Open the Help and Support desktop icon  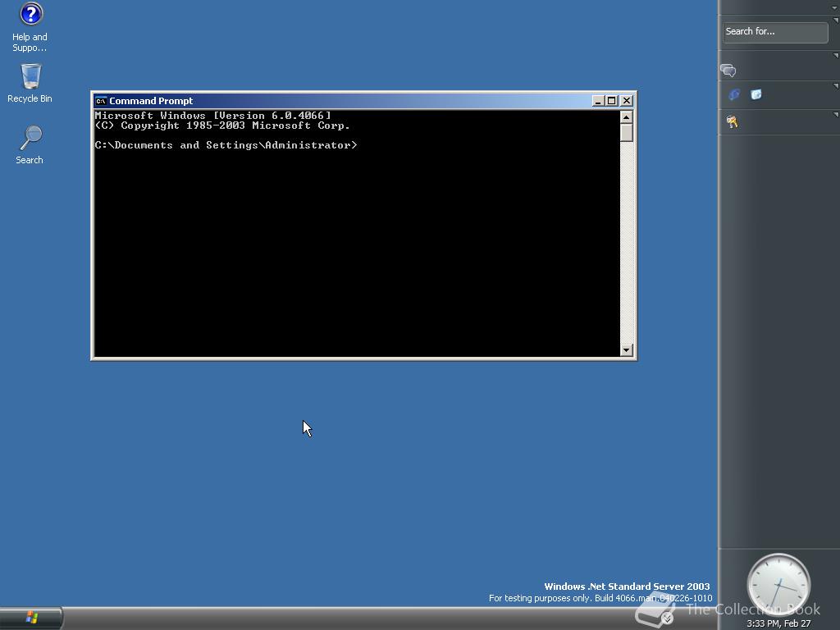point(30,27)
